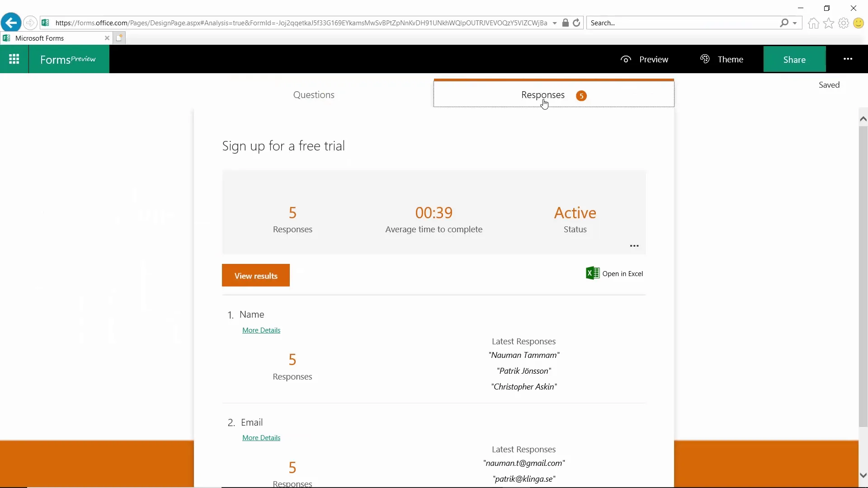The height and width of the screenshot is (488, 868).
Task: Click the orange responses count badge
Action: point(581,96)
